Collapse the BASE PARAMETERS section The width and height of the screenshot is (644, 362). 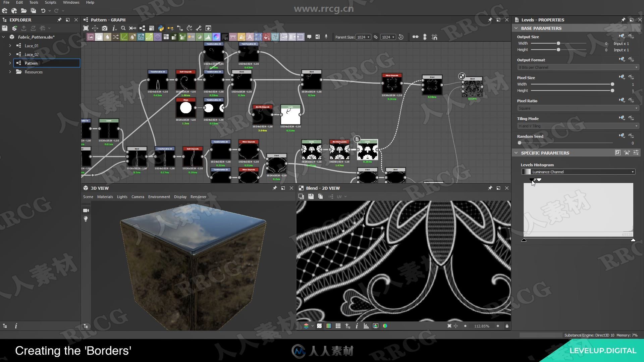click(516, 28)
